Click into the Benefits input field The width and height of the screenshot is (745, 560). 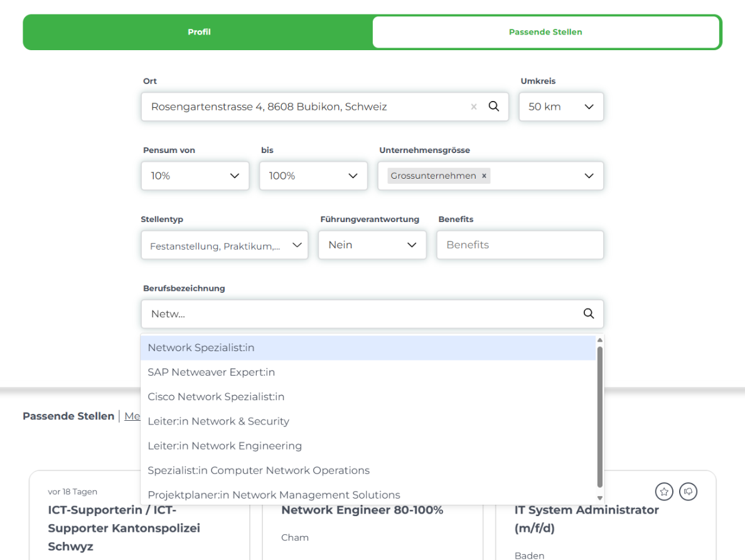point(520,245)
